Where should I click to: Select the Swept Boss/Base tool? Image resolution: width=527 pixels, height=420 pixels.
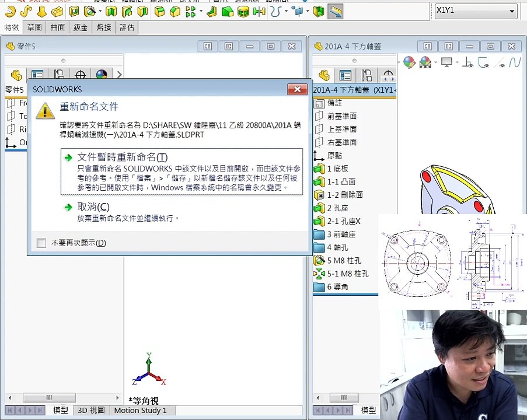click(26, 12)
